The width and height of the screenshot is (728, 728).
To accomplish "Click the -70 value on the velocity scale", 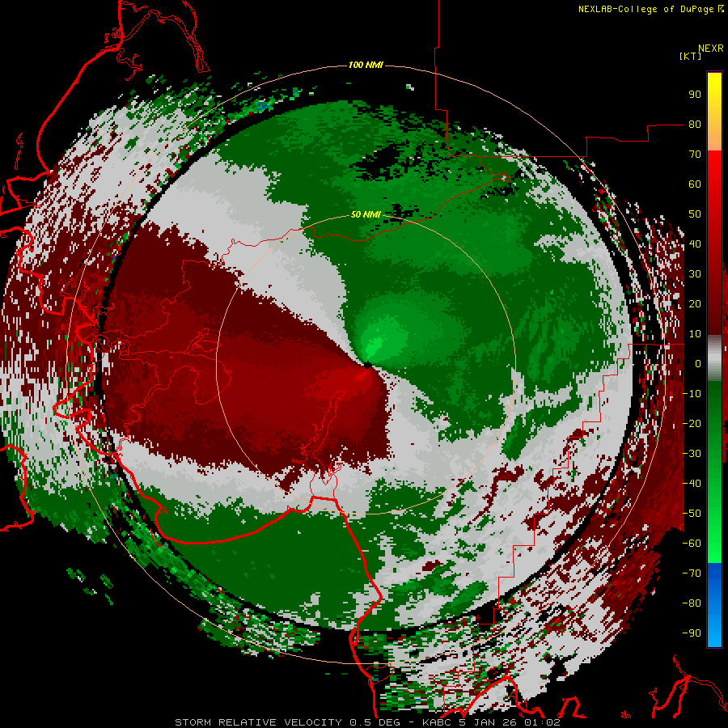I will click(x=692, y=574).
